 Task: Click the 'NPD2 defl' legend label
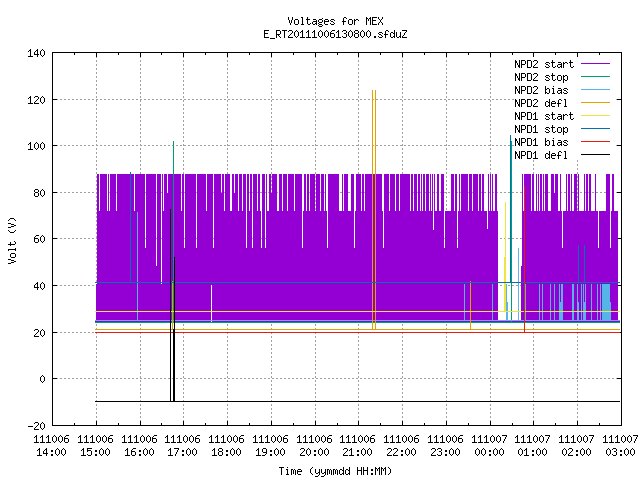[541, 103]
